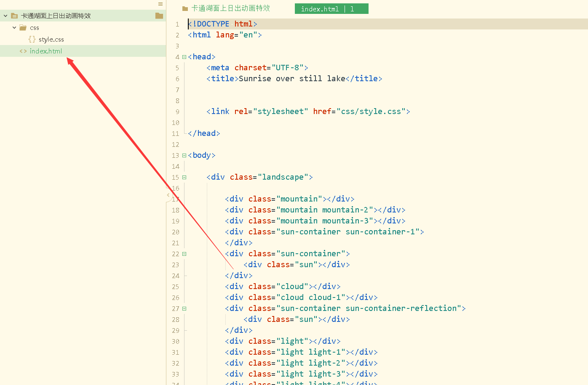588x385 pixels.
Task: Click the meta charset="UTF-8" line
Action: click(257, 68)
